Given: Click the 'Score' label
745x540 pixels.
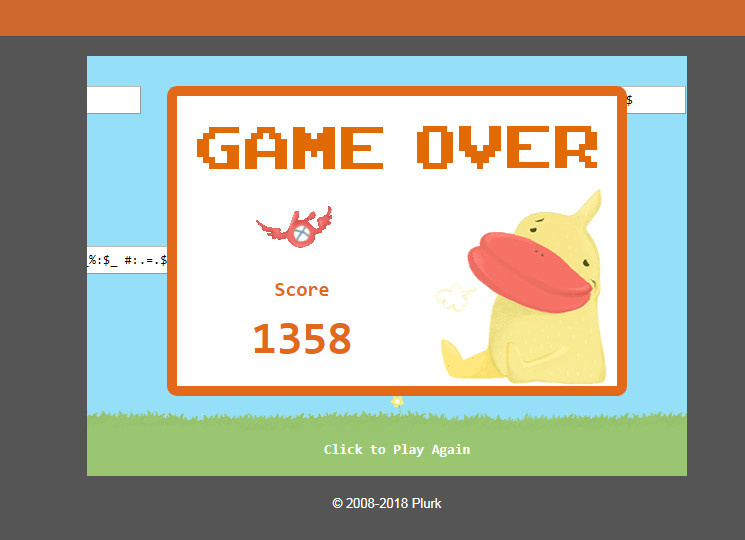Looking at the screenshot, I should [302, 289].
